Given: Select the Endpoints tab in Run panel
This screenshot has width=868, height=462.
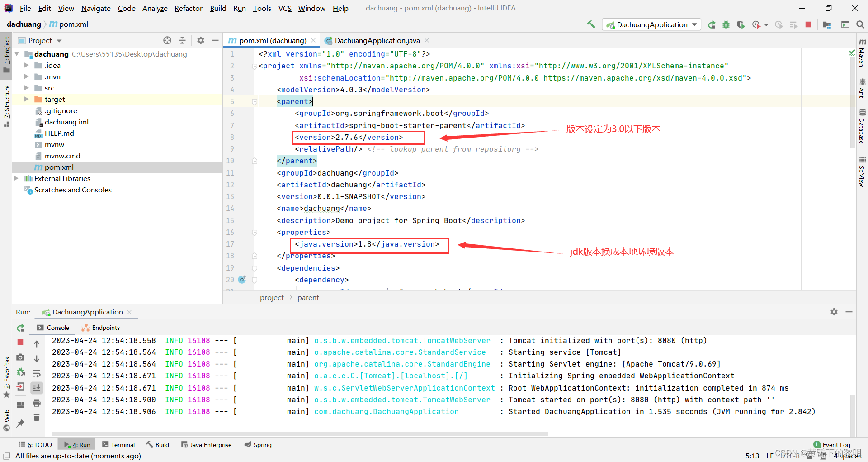Looking at the screenshot, I should click(x=105, y=327).
